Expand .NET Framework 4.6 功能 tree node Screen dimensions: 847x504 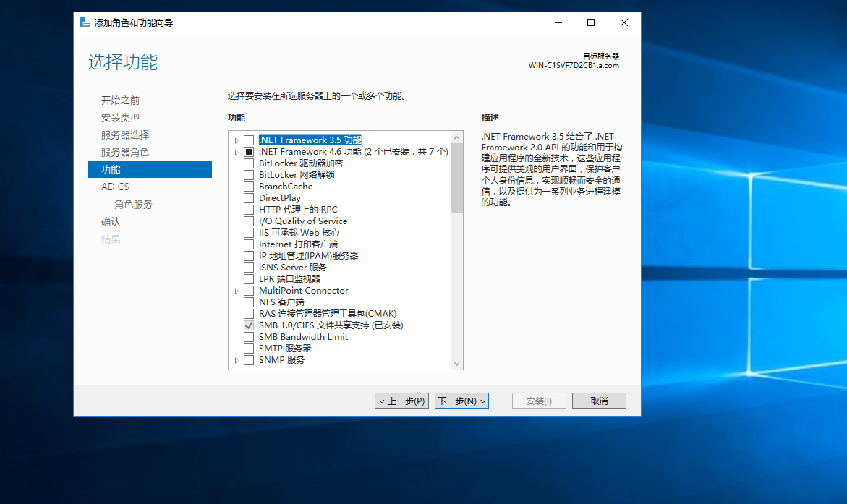coord(236,153)
